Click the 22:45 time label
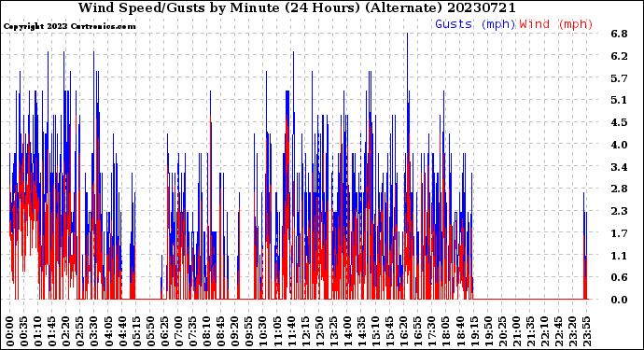This screenshot has height=350, width=644. [x=558, y=331]
